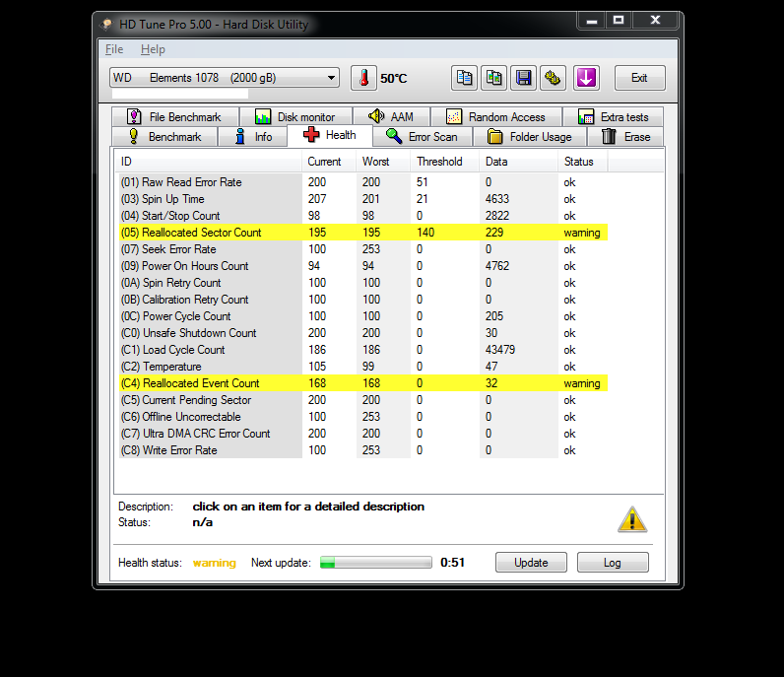Switch to the Disk monitor tab
The width and height of the screenshot is (784, 677).
pyautogui.click(x=296, y=117)
